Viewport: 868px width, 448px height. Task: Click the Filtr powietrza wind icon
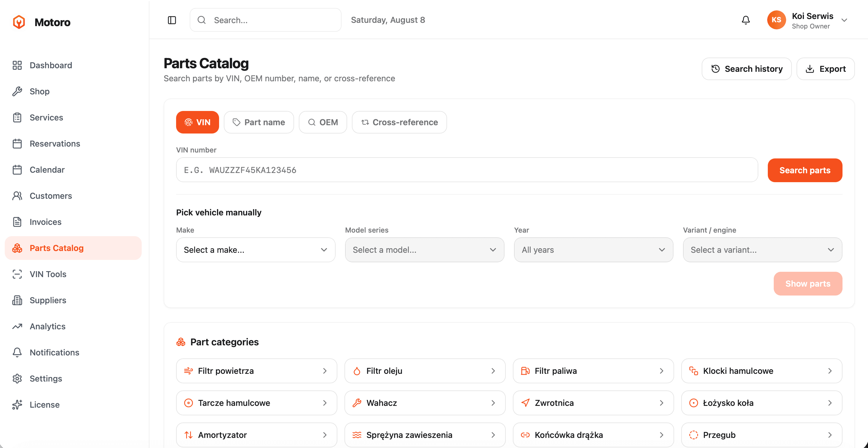tap(188, 371)
